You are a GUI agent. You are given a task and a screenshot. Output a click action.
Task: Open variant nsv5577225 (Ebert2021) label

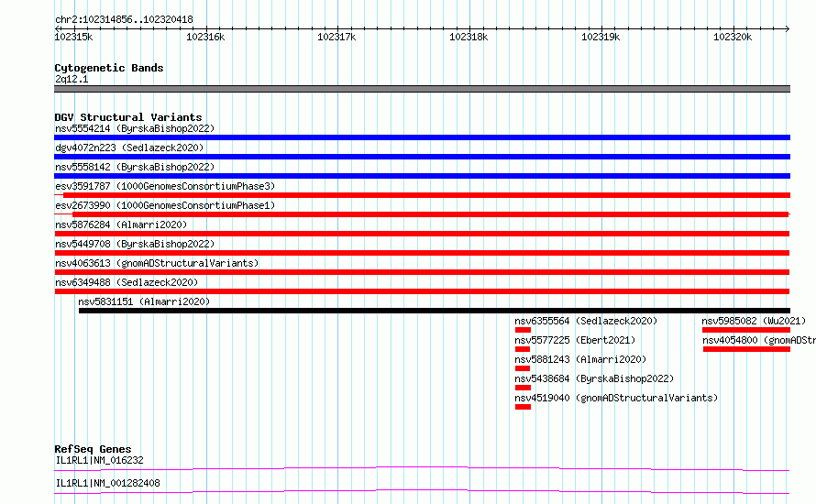575,340
